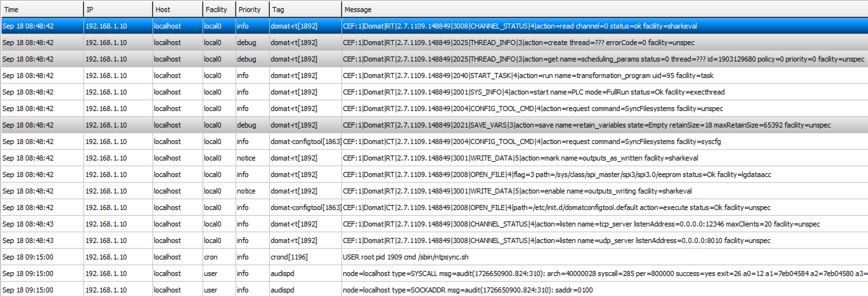Sort by the Facility column header
The width and height of the screenshot is (868, 296).
pos(219,10)
